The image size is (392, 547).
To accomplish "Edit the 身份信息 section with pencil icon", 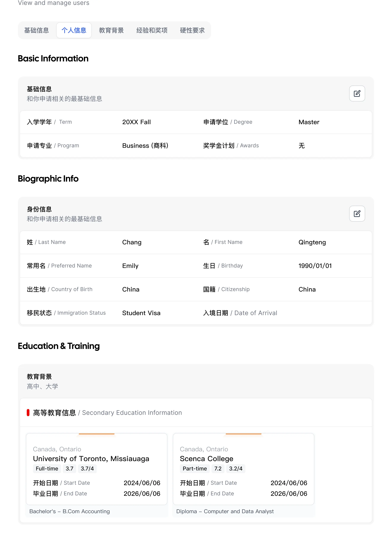I will (x=357, y=213).
